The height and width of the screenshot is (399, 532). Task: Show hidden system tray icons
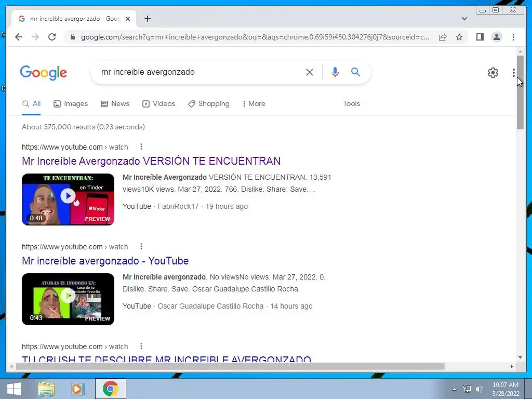pos(454,389)
